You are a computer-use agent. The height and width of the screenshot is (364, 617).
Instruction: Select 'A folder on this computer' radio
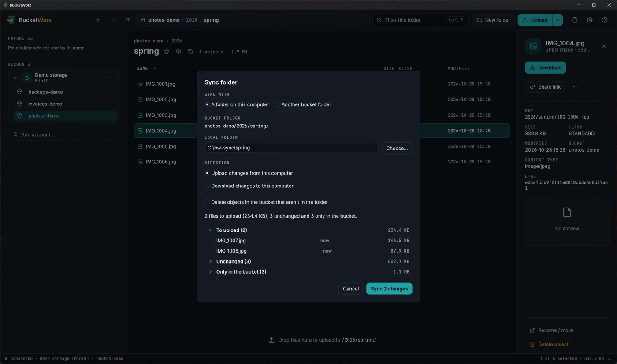pyautogui.click(x=207, y=104)
